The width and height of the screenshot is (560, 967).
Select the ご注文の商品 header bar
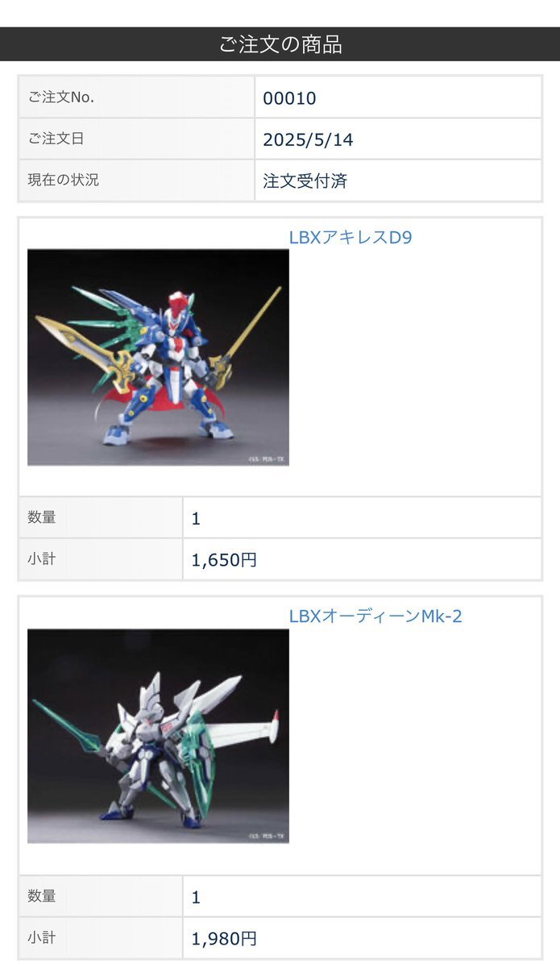click(280, 44)
